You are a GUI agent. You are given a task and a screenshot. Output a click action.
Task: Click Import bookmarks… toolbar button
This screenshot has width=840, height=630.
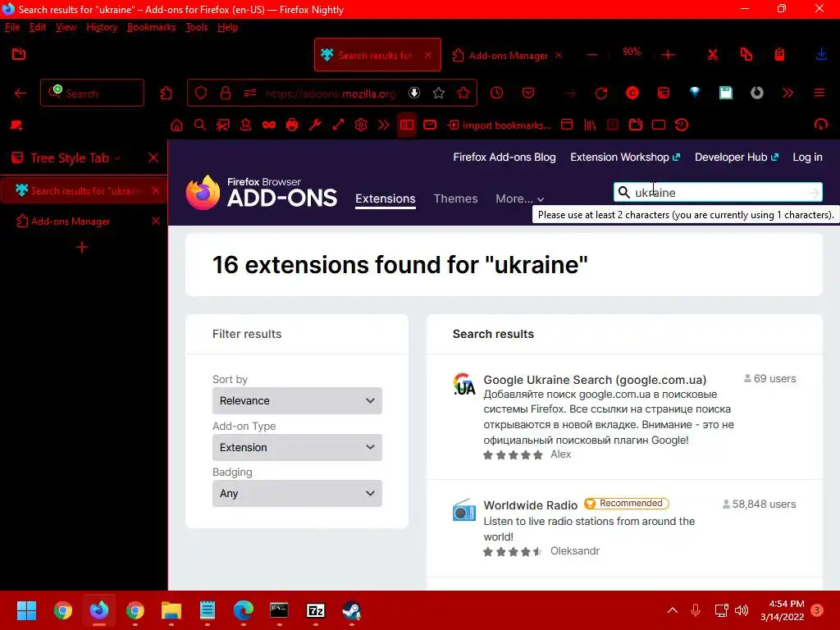tap(500, 125)
